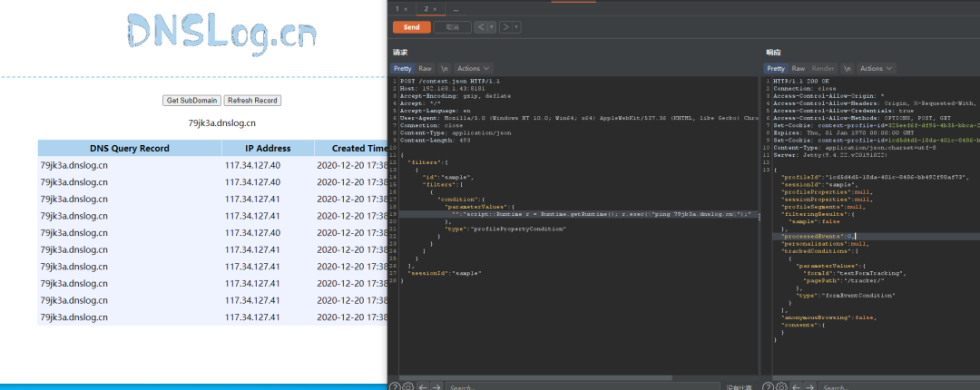Go to previous request with back arrow

pyautogui.click(x=482, y=27)
